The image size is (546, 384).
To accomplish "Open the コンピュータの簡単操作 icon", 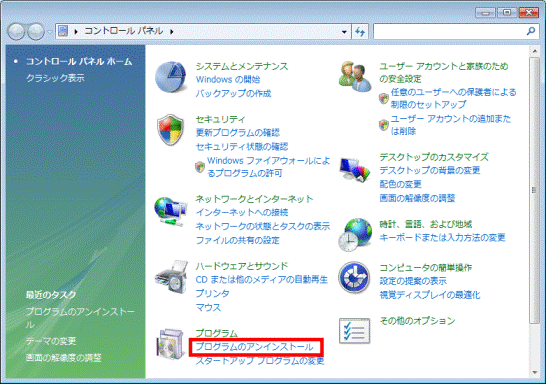I will coord(354,277).
